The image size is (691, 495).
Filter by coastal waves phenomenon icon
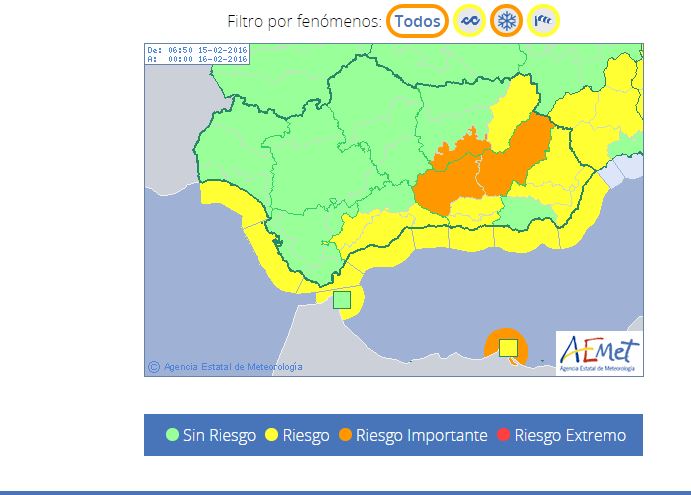[469, 21]
